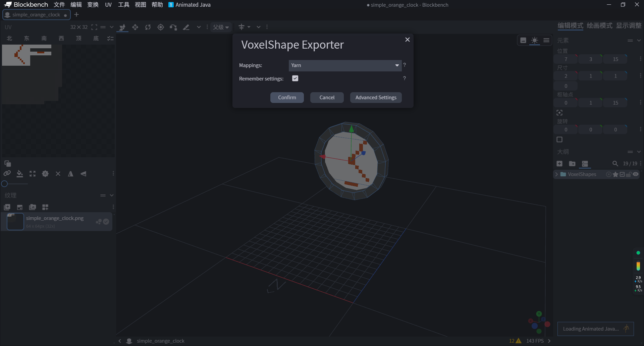Collapse the UV panel chevron
Screen dimensions: 644x346
click(x=112, y=27)
